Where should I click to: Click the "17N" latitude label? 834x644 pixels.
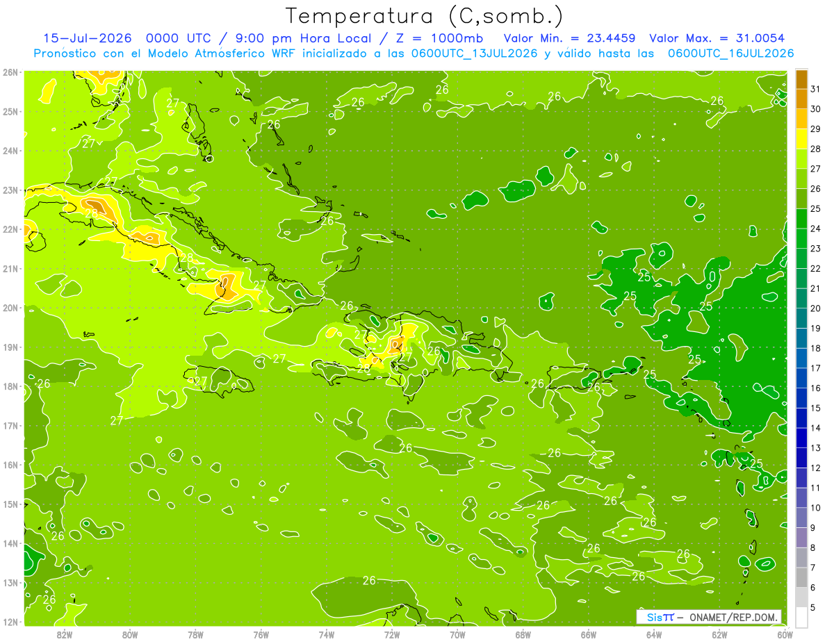pyautogui.click(x=10, y=426)
